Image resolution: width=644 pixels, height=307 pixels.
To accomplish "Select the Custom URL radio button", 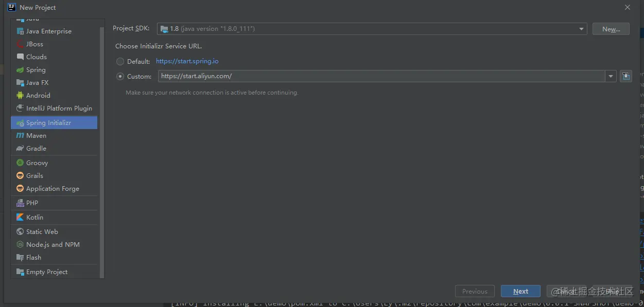I will coord(120,77).
